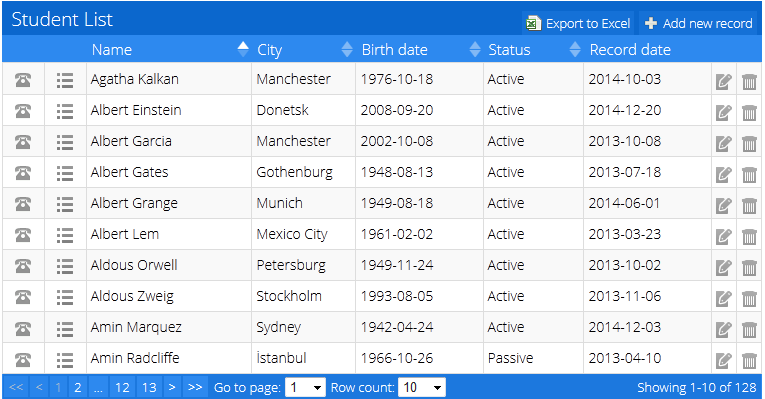The image size is (765, 399).
Task: Delete the Amin Radcliffe record
Action: 749,360
